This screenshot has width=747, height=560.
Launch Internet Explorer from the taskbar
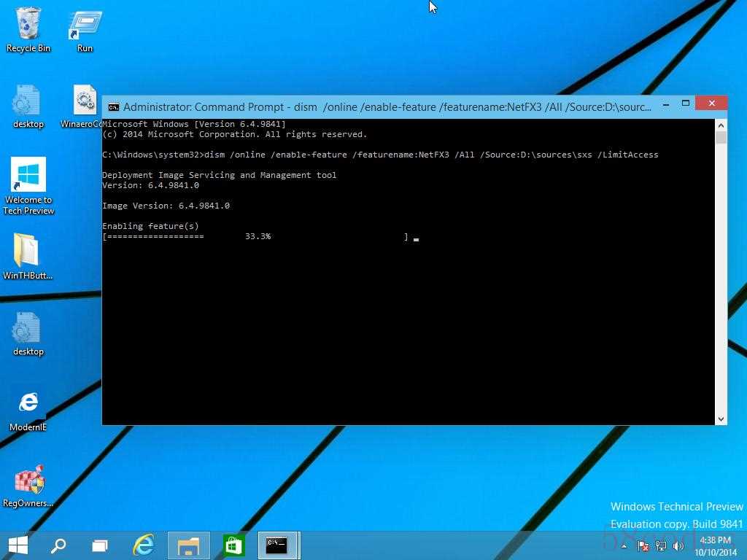[143, 545]
